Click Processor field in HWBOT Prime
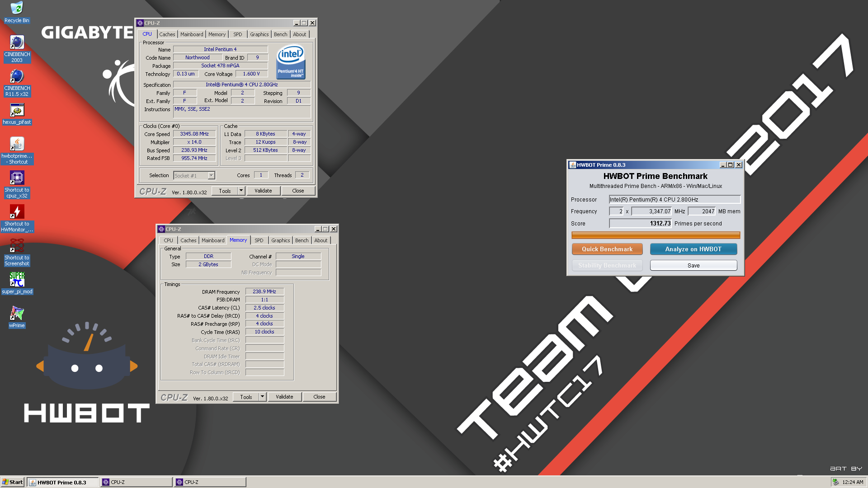This screenshot has height=488, width=868. click(x=675, y=199)
